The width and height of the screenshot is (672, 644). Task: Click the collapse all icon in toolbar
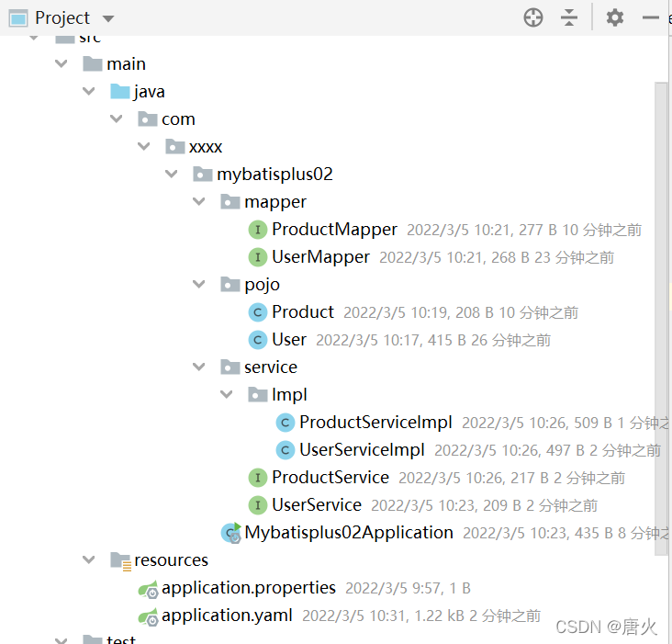[568, 18]
